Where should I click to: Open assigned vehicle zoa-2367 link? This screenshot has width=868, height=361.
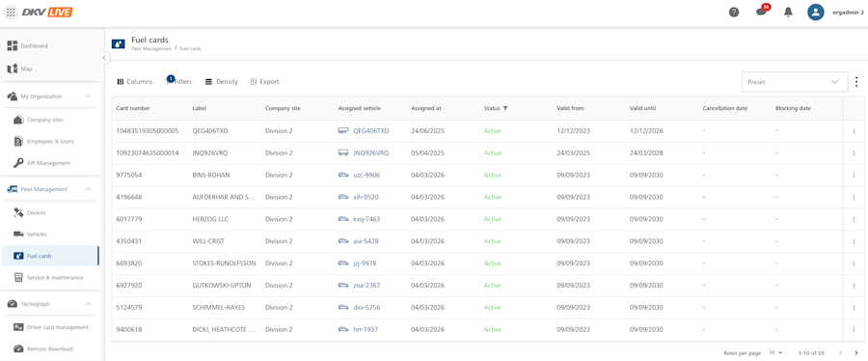click(x=366, y=286)
